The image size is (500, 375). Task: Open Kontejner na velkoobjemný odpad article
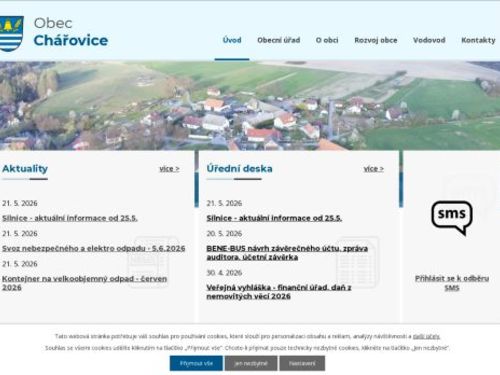[x=84, y=283]
